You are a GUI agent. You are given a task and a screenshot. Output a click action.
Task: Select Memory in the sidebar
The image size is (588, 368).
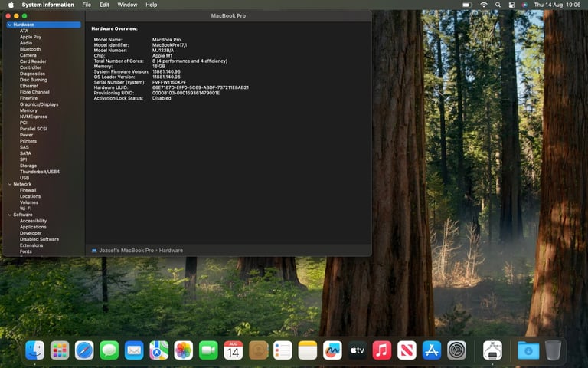[x=28, y=110]
